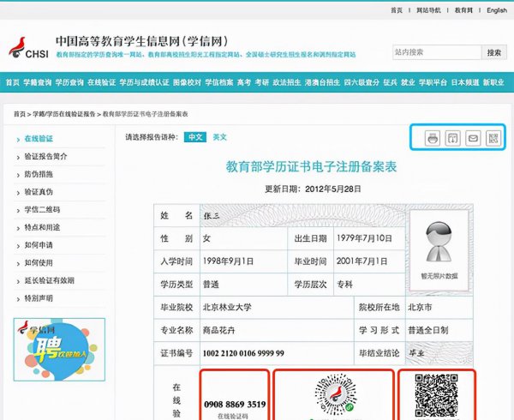Viewport: 514px width, 420px height.
Task: Click the 搜索 button
Action: click(x=494, y=52)
